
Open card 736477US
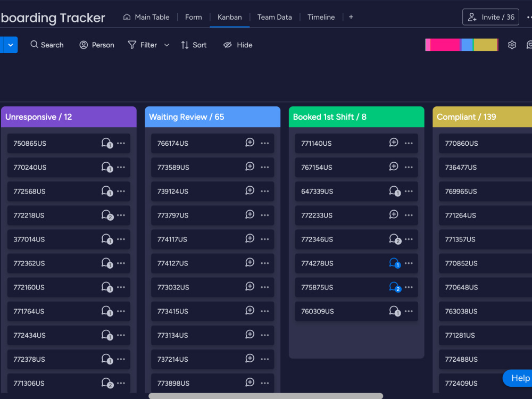coord(486,167)
